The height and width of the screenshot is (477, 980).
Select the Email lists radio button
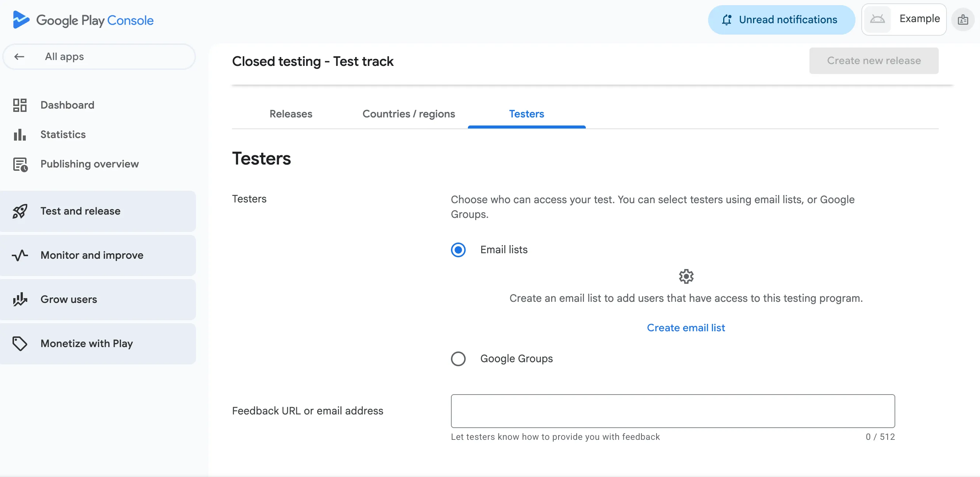(458, 250)
